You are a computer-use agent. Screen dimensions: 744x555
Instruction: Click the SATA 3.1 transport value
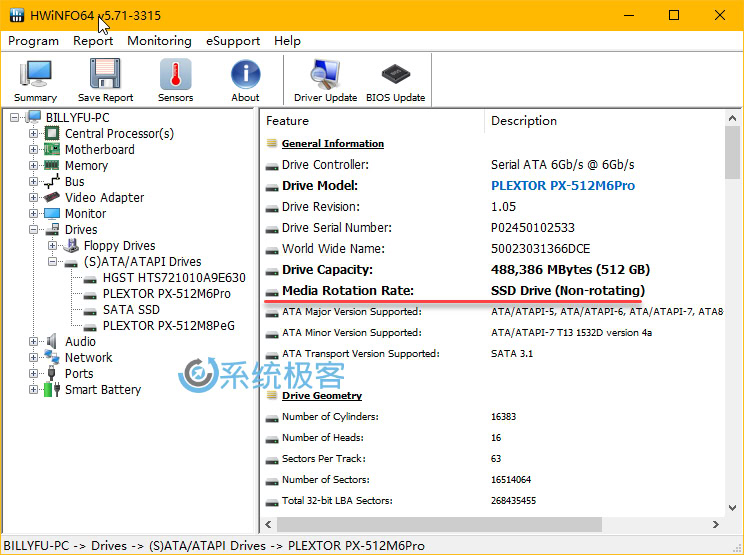[x=512, y=353]
